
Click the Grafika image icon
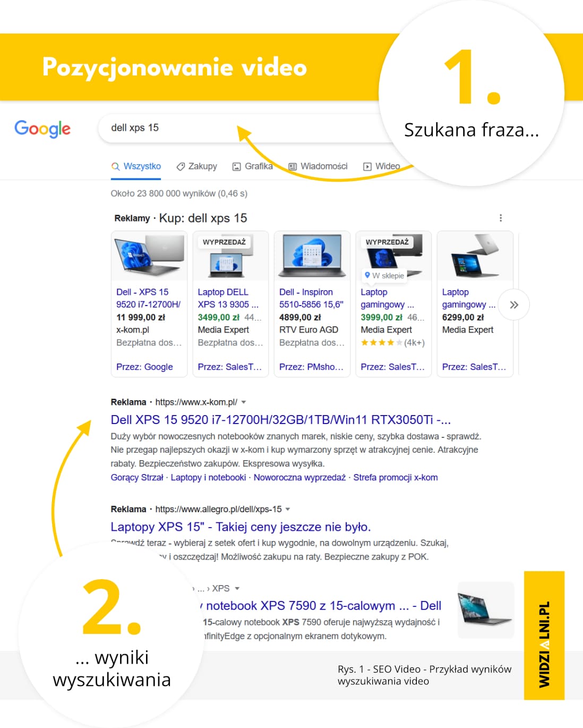237,166
